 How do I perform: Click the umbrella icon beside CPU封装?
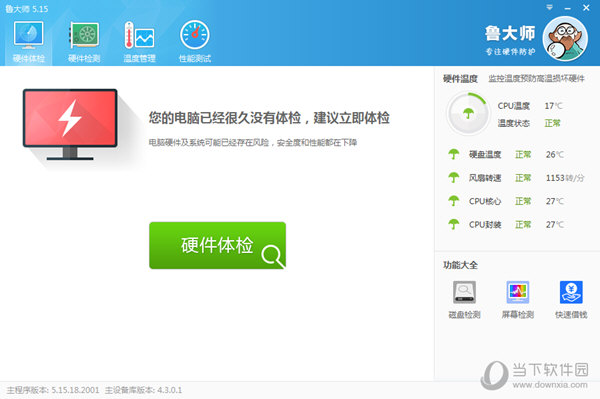454,224
